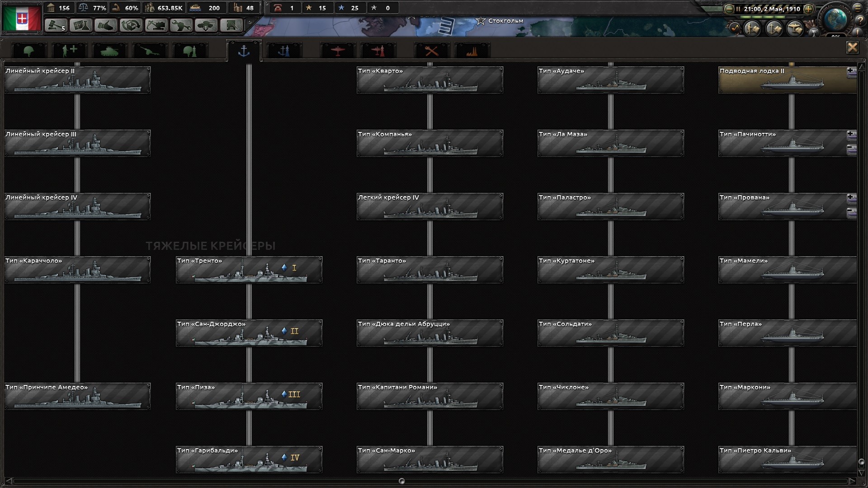Click horizontal scrollbar handle at bottom
The width and height of the screenshot is (868, 488).
click(x=401, y=481)
